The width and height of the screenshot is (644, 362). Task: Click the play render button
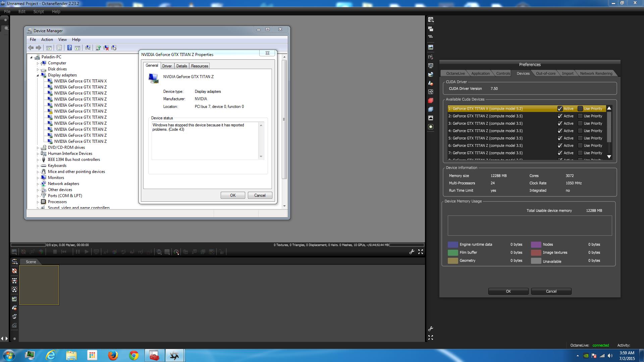(x=87, y=252)
